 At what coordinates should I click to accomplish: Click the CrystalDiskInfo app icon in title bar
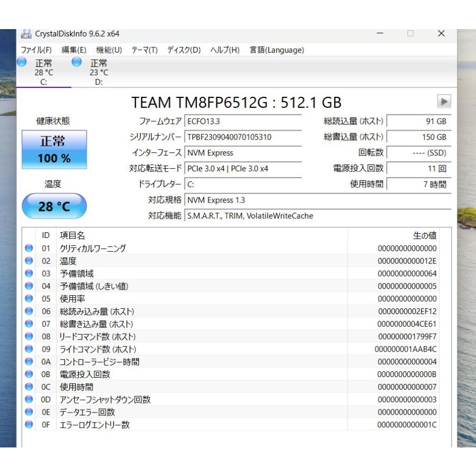26,34
